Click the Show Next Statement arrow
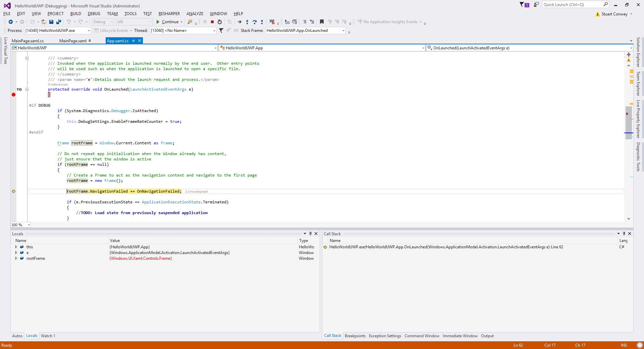644x349 pixels. pos(239,22)
